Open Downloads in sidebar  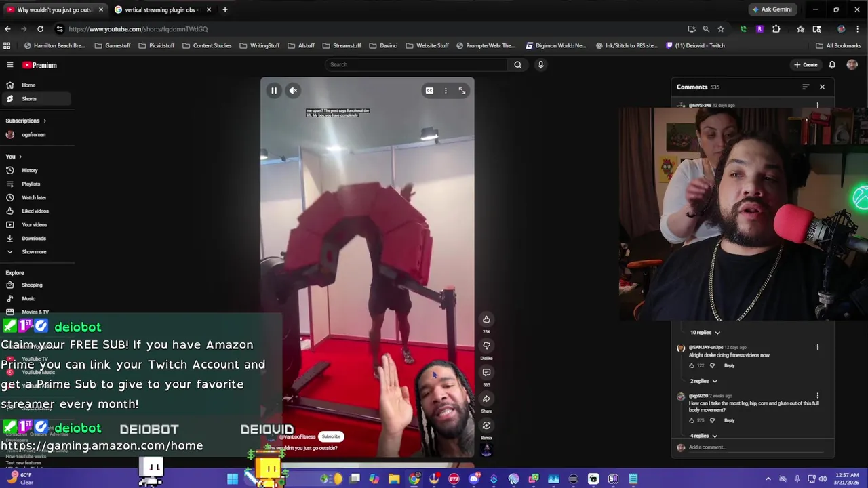coord(35,238)
